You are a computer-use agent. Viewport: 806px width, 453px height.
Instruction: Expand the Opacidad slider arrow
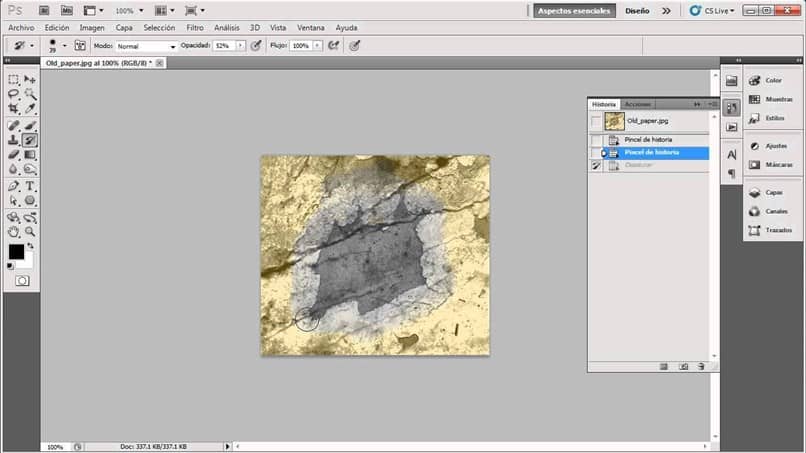tap(241, 46)
